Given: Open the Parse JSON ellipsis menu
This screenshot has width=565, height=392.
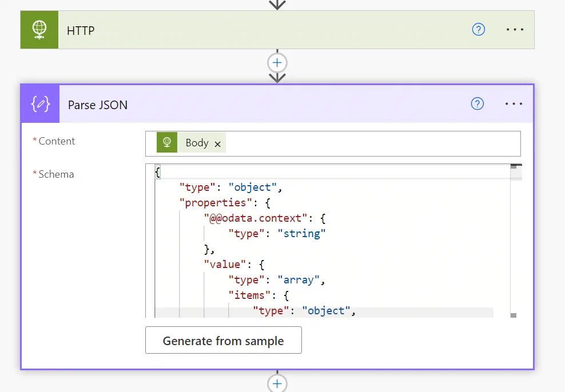Looking at the screenshot, I should (x=514, y=103).
